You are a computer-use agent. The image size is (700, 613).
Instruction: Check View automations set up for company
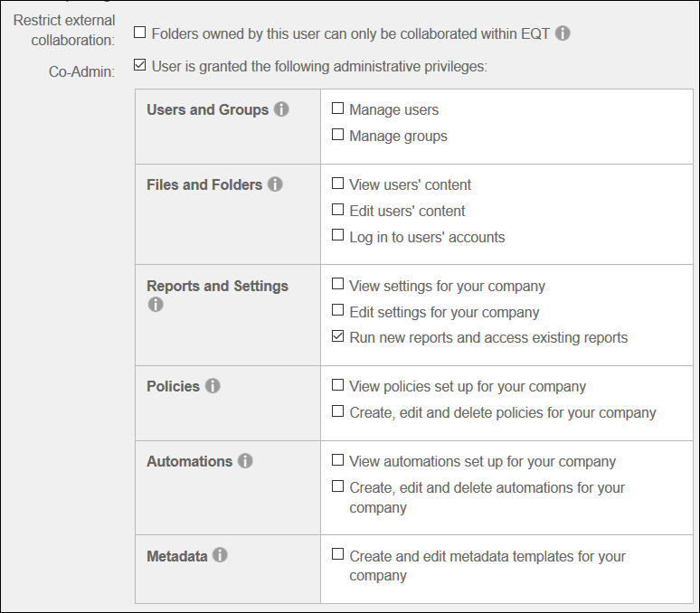pos(338,461)
